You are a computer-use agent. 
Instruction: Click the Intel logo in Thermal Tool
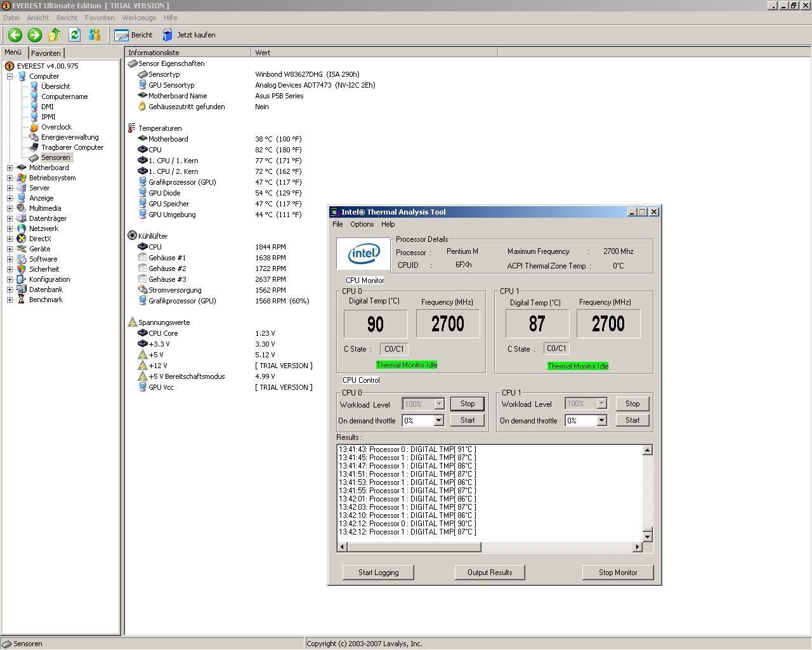[363, 255]
